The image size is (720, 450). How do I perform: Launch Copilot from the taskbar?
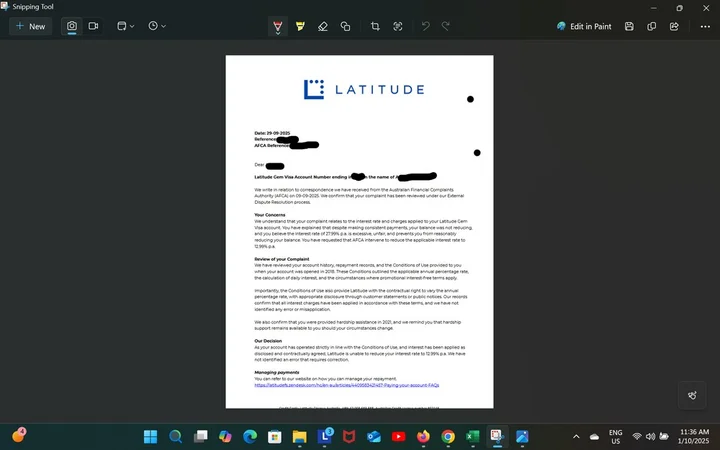(225, 436)
